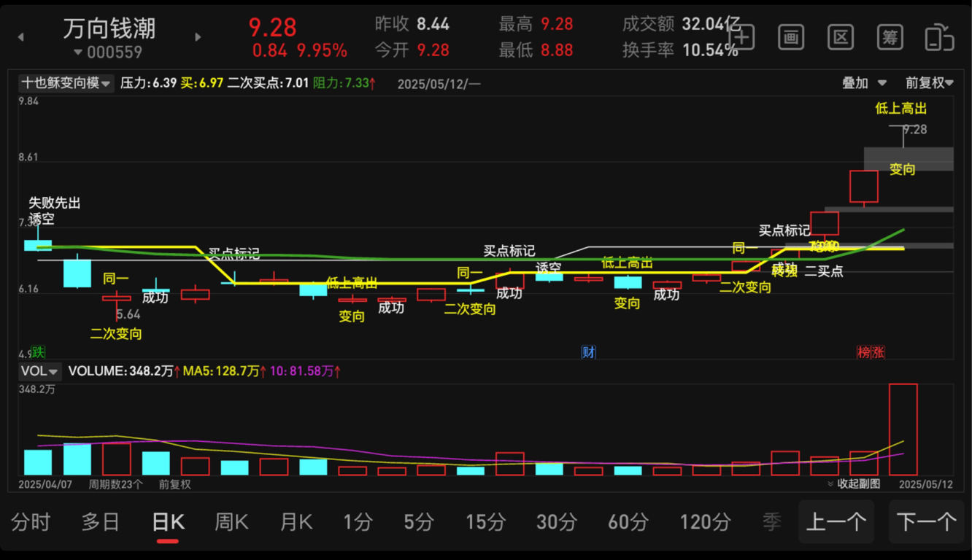Tap the yellow 买:6.97 indicator value
972x560 pixels.
pyautogui.click(x=202, y=83)
